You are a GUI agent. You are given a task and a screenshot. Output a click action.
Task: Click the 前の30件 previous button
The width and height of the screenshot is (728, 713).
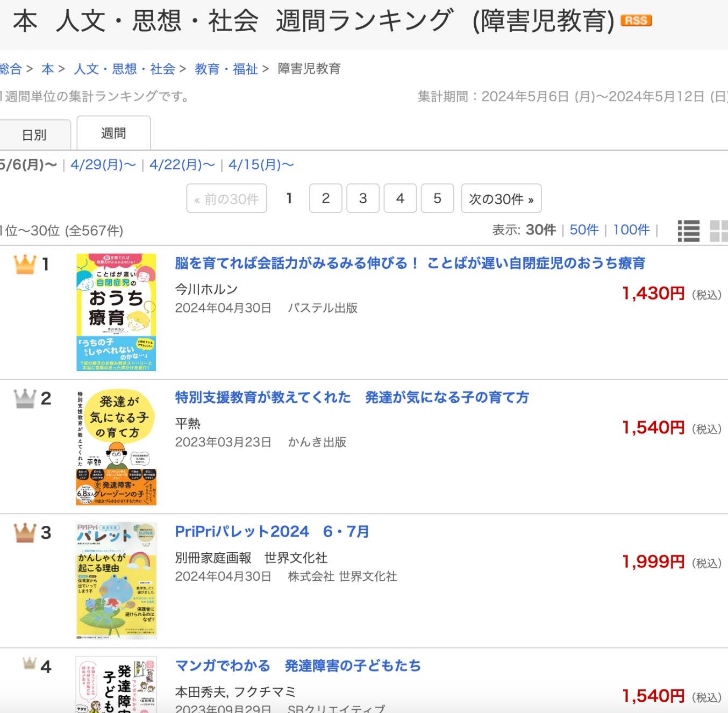(226, 198)
